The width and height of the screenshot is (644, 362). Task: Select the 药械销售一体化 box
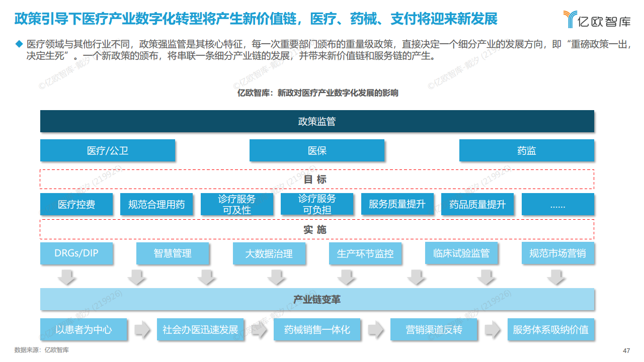pyautogui.click(x=317, y=330)
